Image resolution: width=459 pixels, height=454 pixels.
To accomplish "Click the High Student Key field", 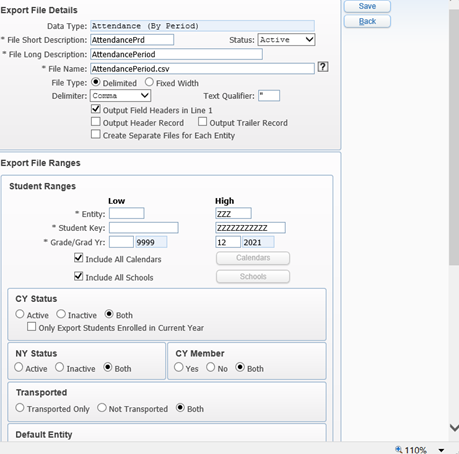I will coord(250,228).
